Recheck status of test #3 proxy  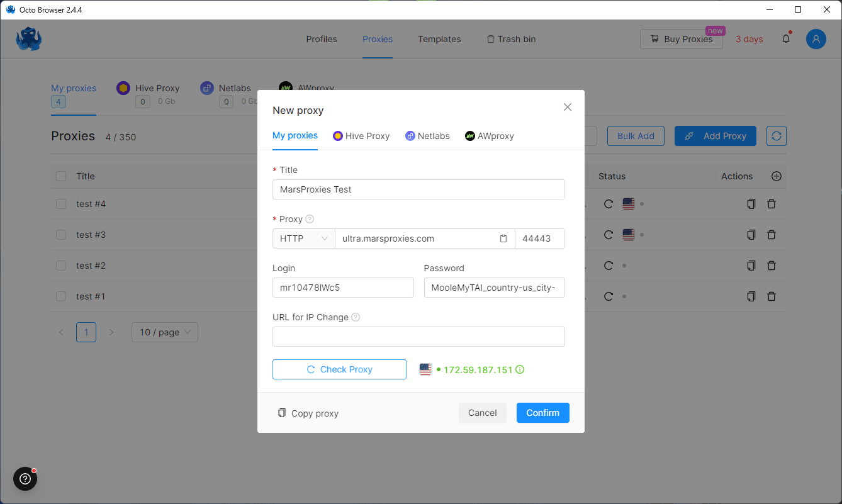609,235
